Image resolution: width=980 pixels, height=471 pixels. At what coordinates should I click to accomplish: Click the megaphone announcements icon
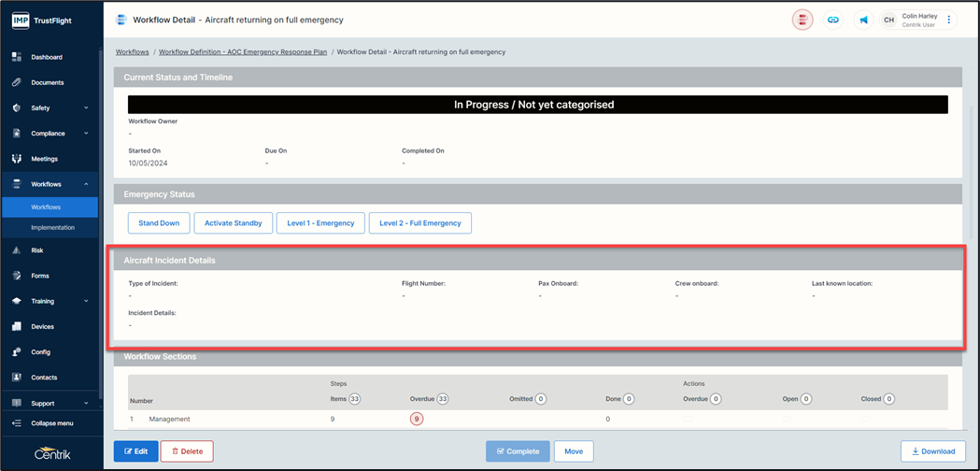pos(863,20)
